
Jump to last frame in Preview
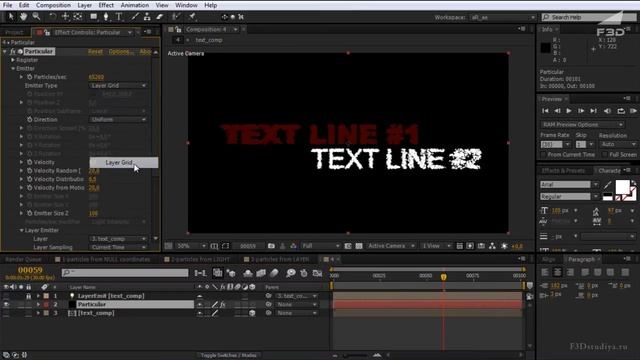(x=593, y=111)
